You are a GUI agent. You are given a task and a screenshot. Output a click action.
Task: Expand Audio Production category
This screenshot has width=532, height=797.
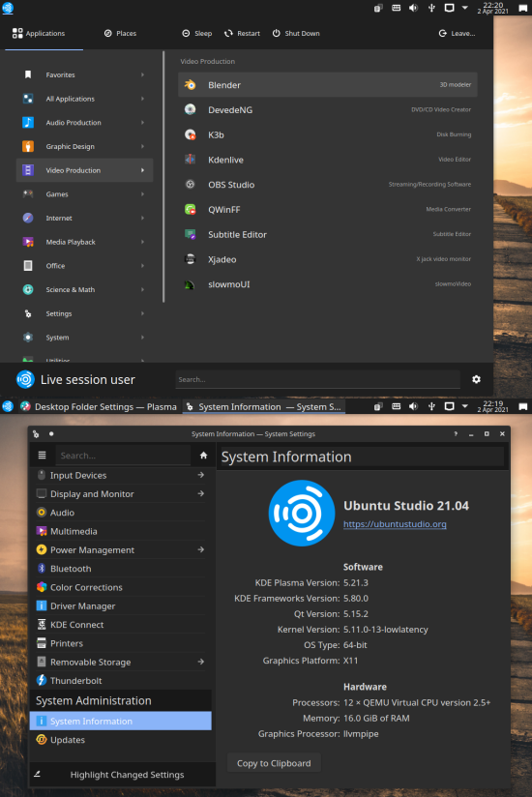(x=84, y=123)
